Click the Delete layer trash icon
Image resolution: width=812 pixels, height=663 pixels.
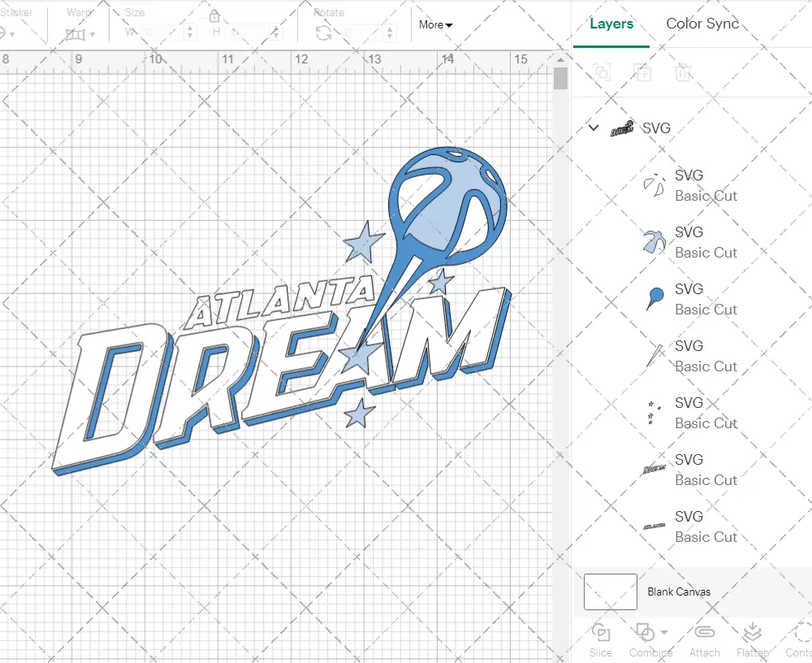(x=683, y=72)
